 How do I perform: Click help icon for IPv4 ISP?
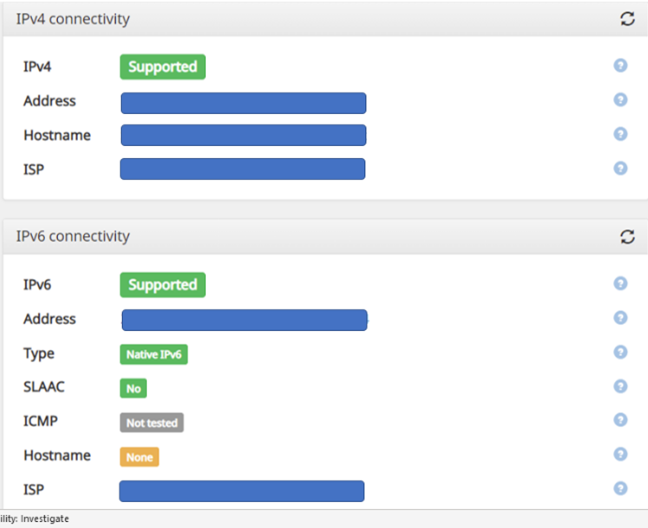coord(620,168)
